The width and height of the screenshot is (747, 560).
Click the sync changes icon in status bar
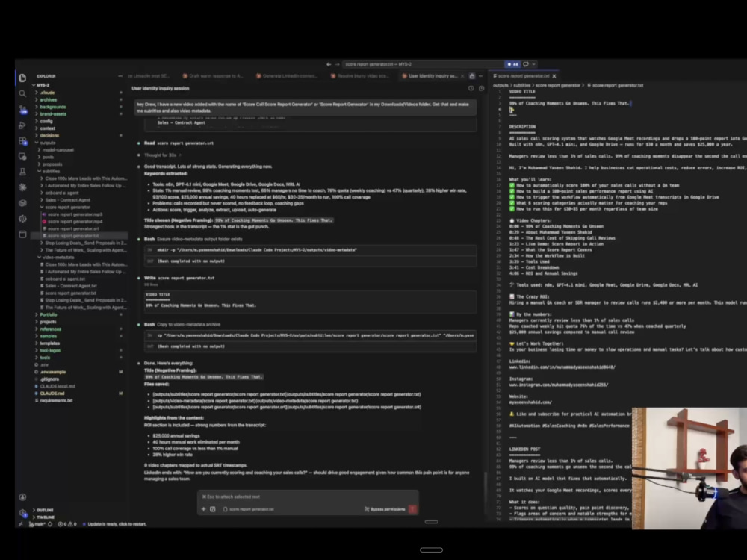(50, 524)
